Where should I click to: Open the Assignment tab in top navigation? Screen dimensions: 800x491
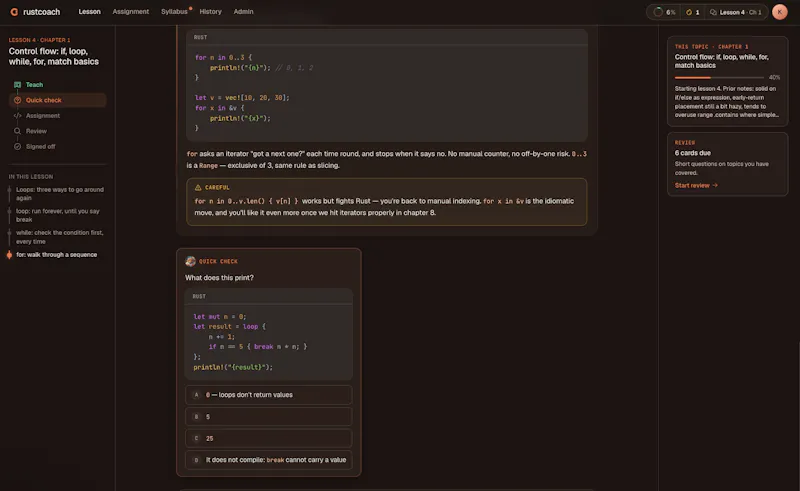pyautogui.click(x=131, y=12)
